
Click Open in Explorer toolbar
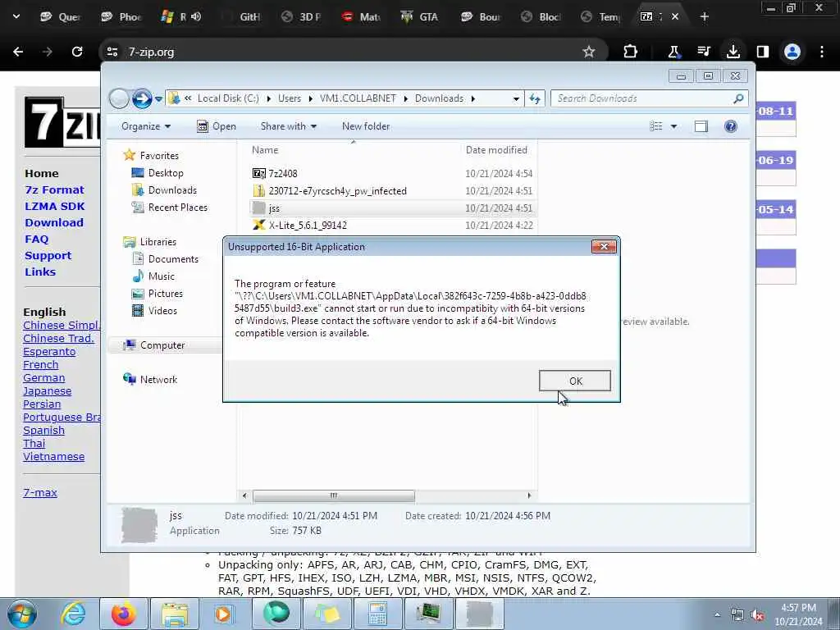click(x=217, y=126)
